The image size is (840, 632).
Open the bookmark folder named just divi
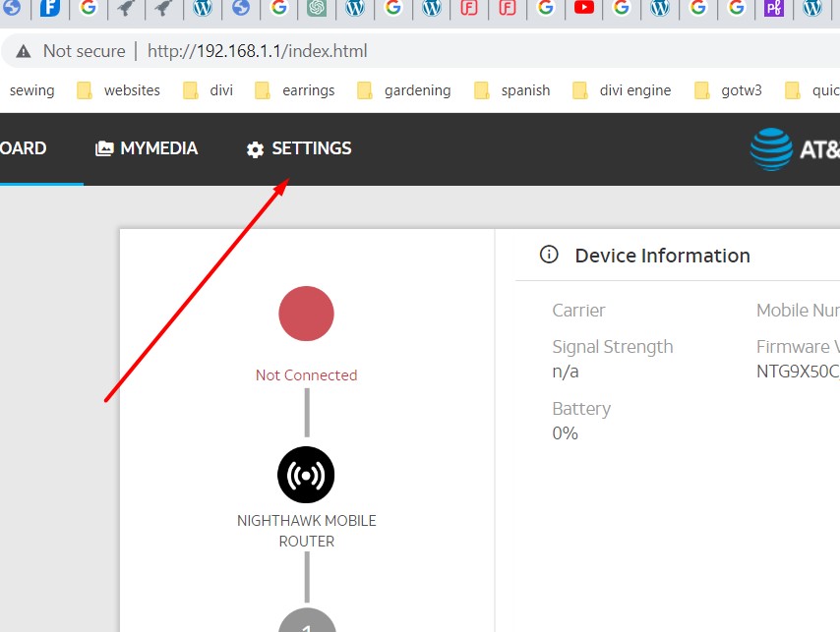(208, 90)
